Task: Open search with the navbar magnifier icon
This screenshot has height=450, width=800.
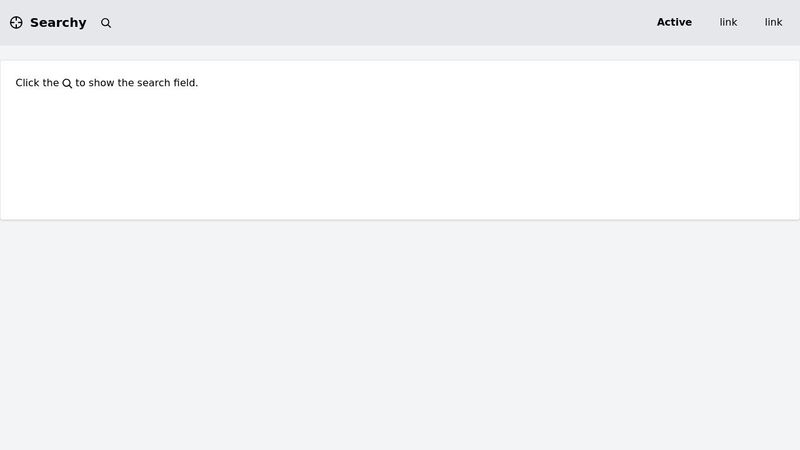Action: [x=106, y=23]
